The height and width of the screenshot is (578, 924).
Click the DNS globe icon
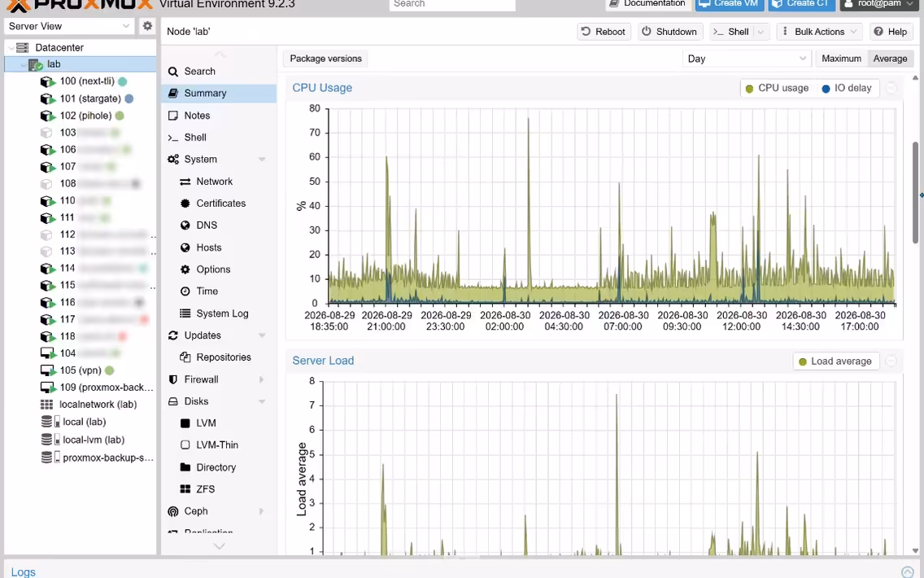(185, 226)
